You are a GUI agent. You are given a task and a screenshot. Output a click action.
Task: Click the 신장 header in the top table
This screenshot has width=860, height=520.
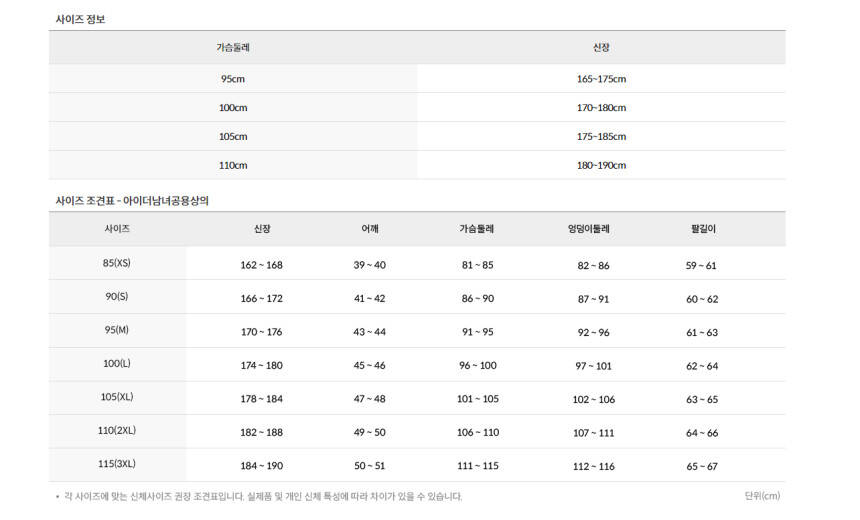click(601, 48)
